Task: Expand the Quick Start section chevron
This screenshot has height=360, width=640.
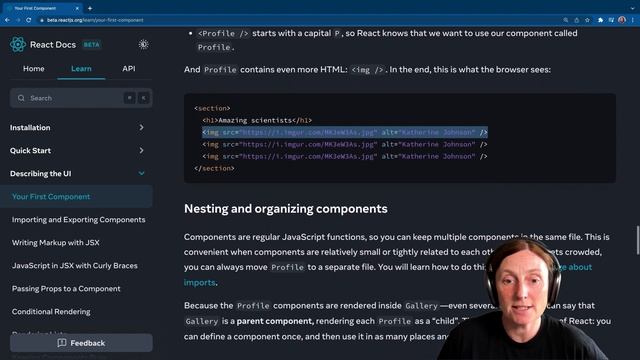Action: 141,150
